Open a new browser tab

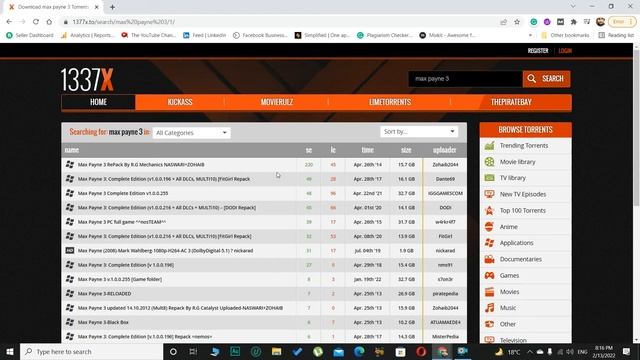112,7
